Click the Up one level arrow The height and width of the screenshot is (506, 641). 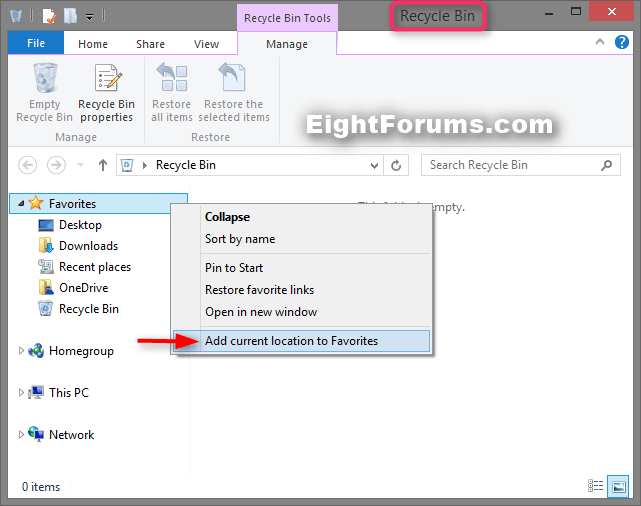tap(103, 165)
